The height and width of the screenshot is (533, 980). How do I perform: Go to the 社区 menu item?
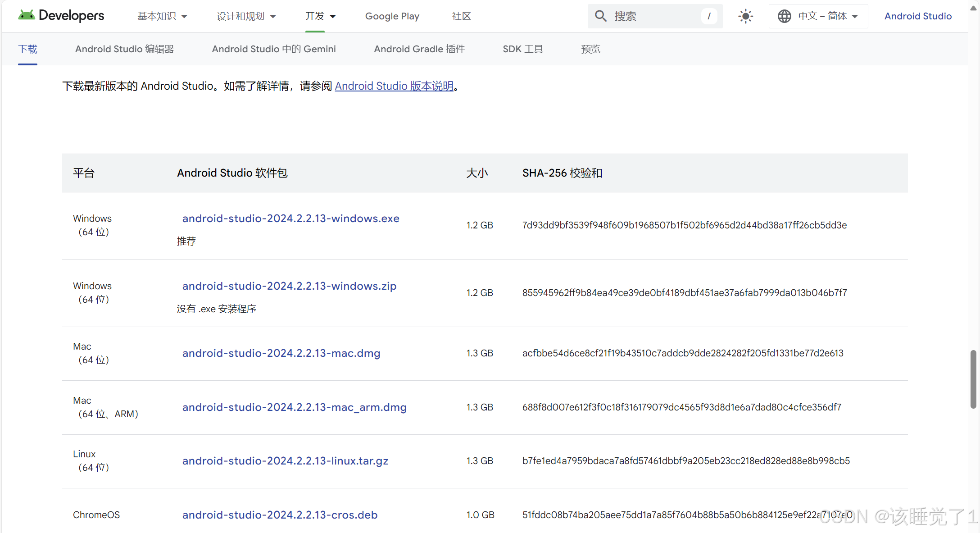coord(461,16)
